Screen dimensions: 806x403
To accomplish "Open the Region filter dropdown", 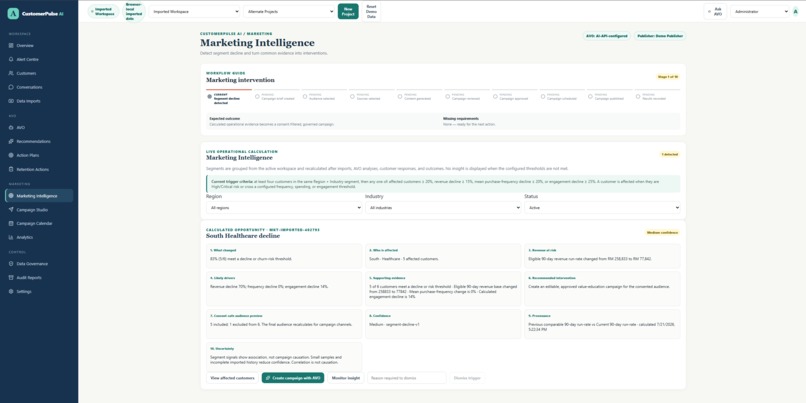I will pyautogui.click(x=284, y=208).
